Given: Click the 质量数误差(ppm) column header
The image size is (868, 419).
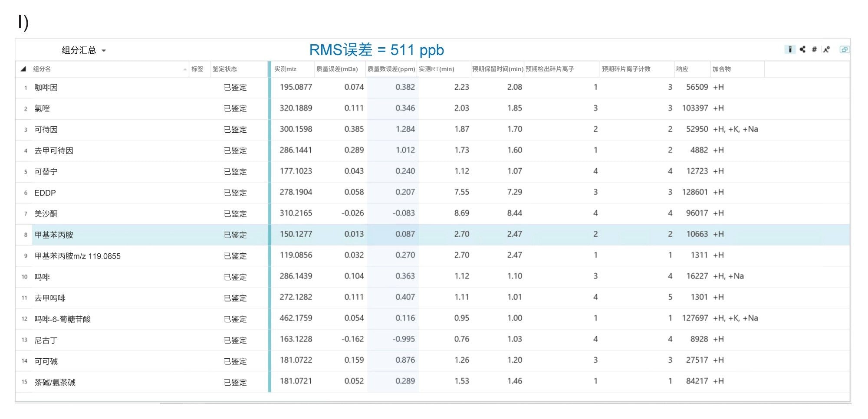Looking at the screenshot, I should (x=391, y=69).
